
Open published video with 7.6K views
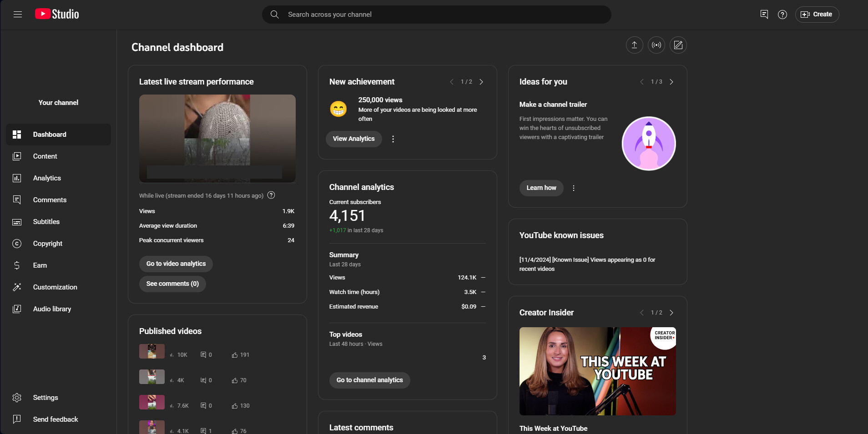tap(152, 402)
